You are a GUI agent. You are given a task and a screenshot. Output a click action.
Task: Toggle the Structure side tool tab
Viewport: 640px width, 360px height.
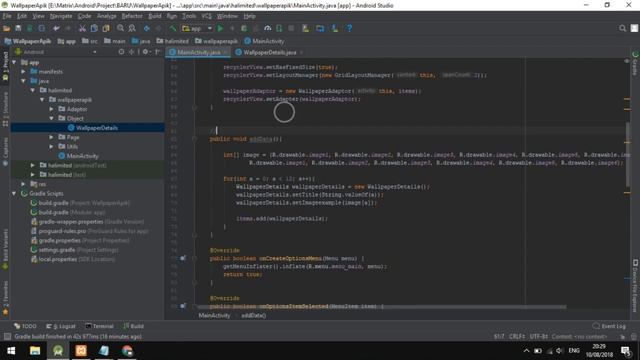point(5,108)
